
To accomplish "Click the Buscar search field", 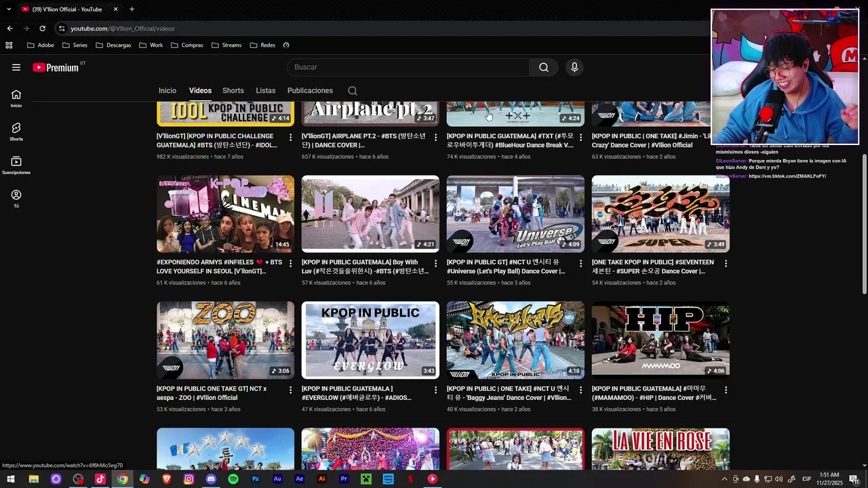I will coord(408,67).
